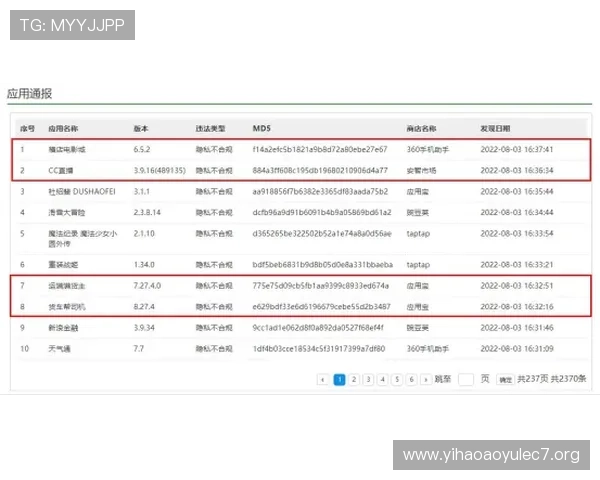Click date '2022-08-03 16:33:54'
The width and height of the screenshot is (600, 480).
pos(517,233)
